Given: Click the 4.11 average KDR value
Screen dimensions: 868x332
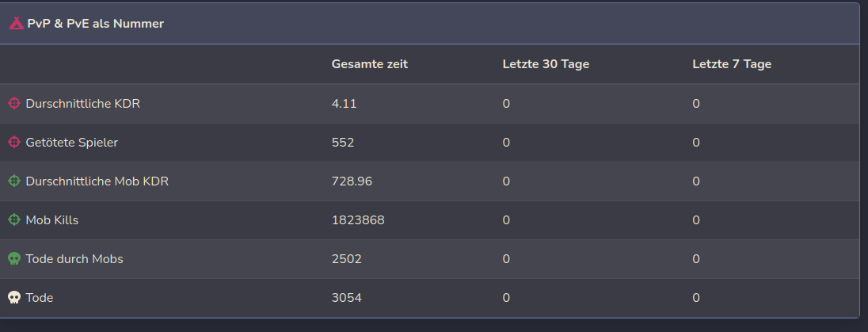Looking at the screenshot, I should 344,104.
